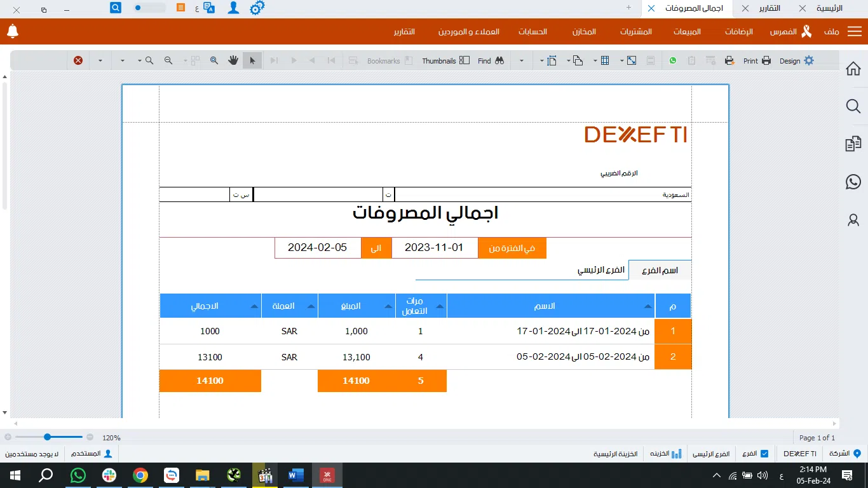Expand the الاسم column filter arrow
The image size is (868, 488).
tap(648, 306)
